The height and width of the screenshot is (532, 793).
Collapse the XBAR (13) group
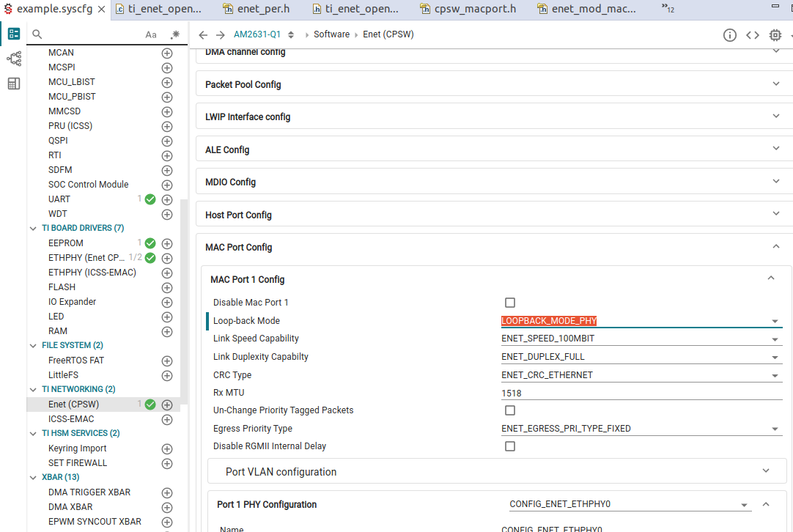tap(34, 478)
